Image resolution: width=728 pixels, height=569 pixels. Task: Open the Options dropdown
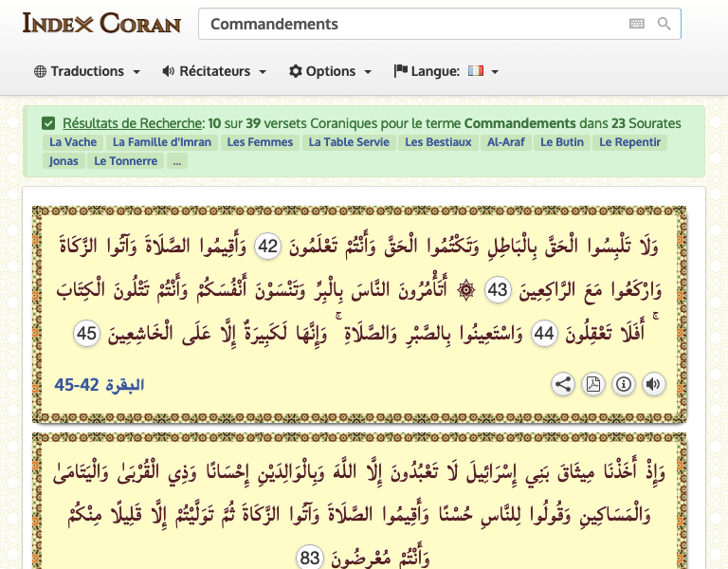pyautogui.click(x=330, y=71)
